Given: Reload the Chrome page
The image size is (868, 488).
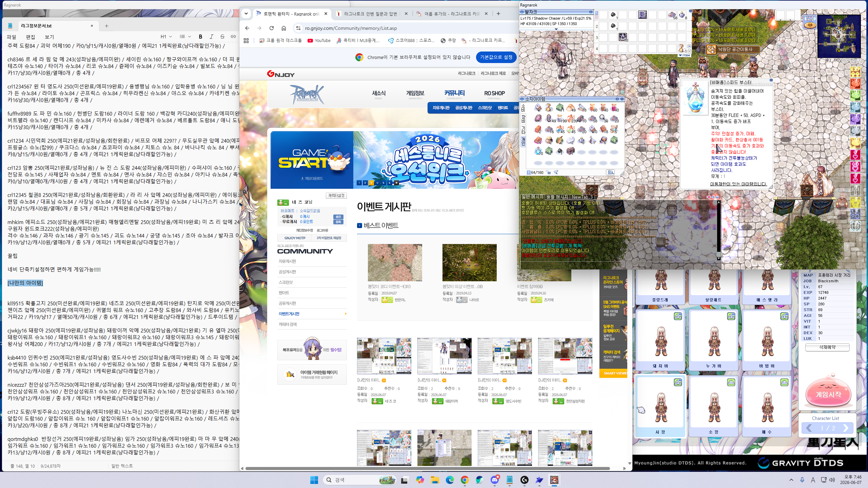Looking at the screenshot, I should click(x=272, y=28).
